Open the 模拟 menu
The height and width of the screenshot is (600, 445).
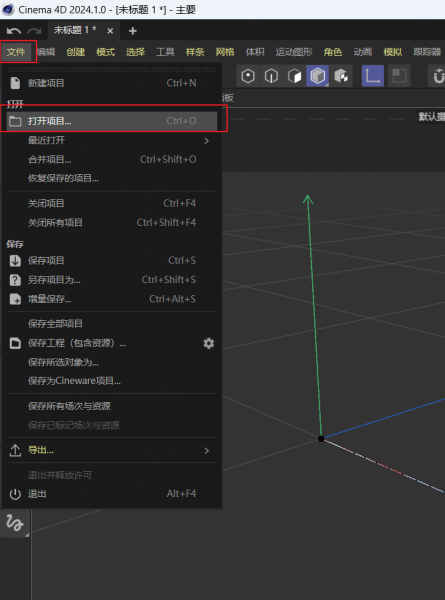[393, 52]
